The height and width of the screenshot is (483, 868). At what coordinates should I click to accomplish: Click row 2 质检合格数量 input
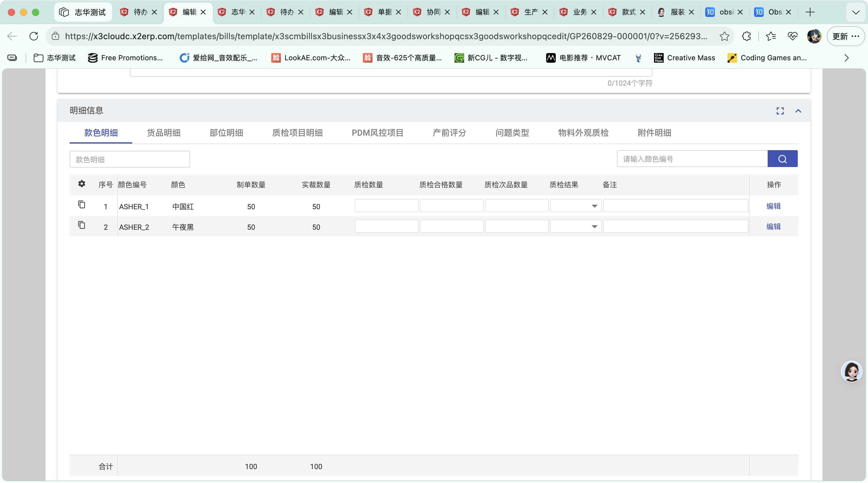coord(451,226)
